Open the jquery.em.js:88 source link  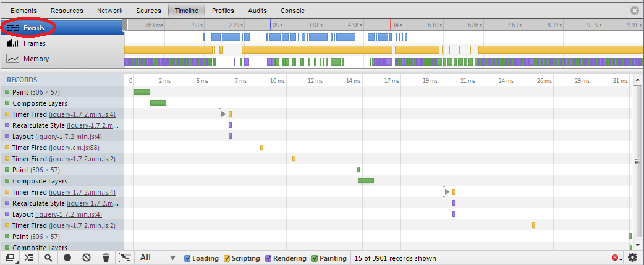tap(74, 147)
